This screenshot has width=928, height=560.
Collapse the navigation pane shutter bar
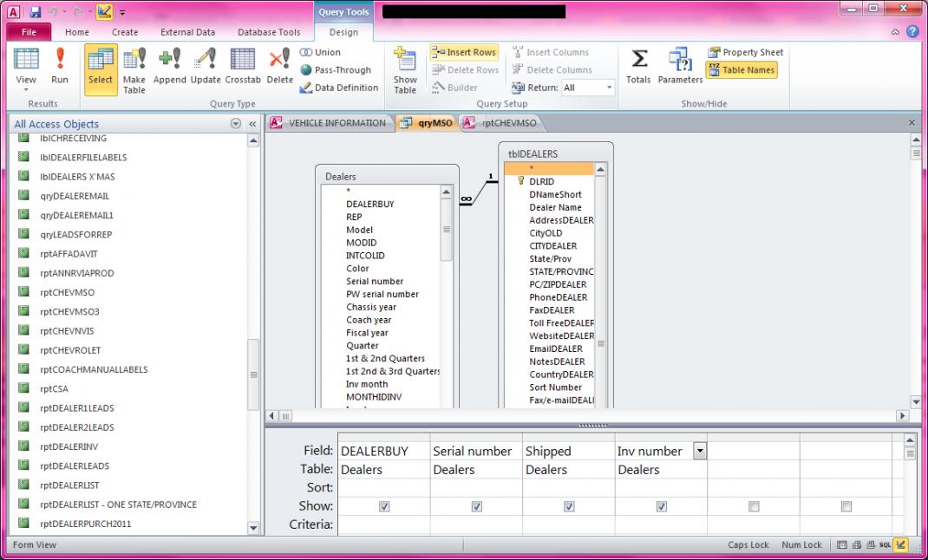pyautogui.click(x=252, y=124)
